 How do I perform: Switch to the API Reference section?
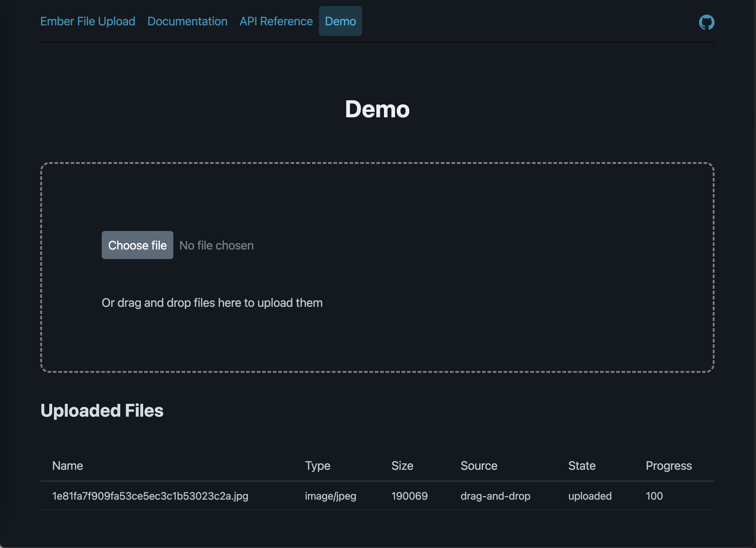click(276, 21)
